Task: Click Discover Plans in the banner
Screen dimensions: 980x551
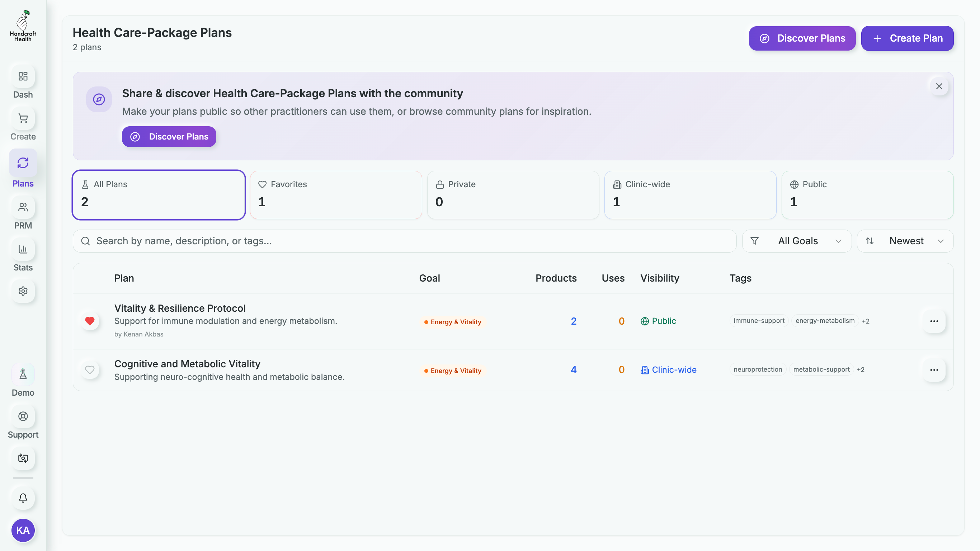Action: coord(169,137)
